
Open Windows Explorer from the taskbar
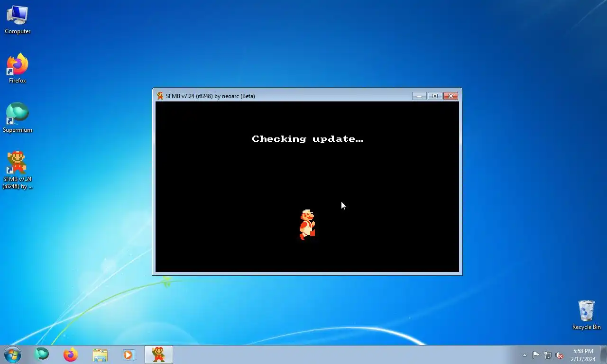[x=100, y=355]
